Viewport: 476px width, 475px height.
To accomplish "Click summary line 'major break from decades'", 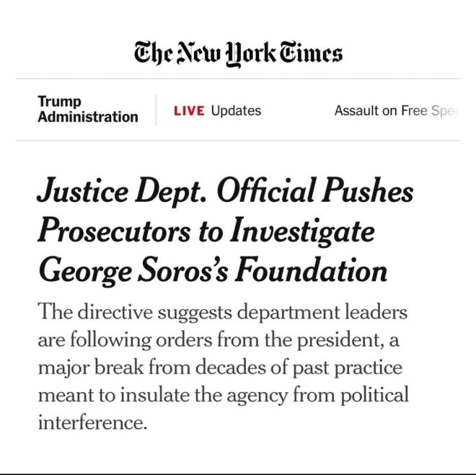I will (x=220, y=368).
